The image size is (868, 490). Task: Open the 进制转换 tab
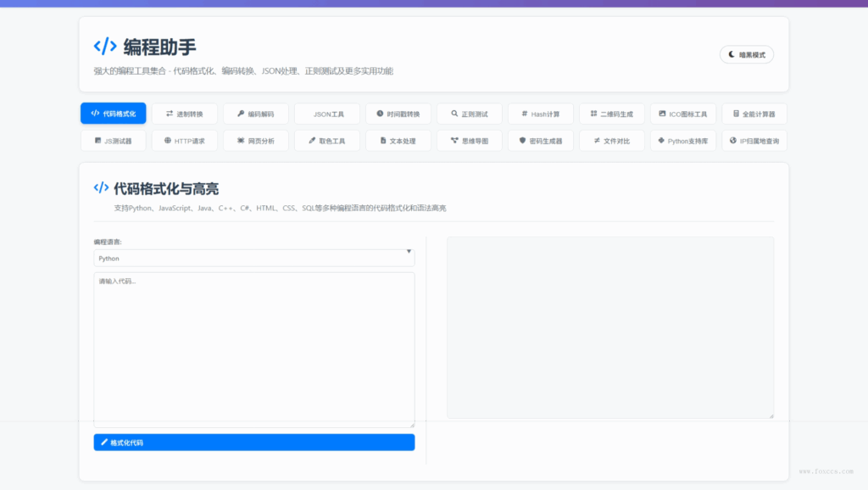coord(184,114)
